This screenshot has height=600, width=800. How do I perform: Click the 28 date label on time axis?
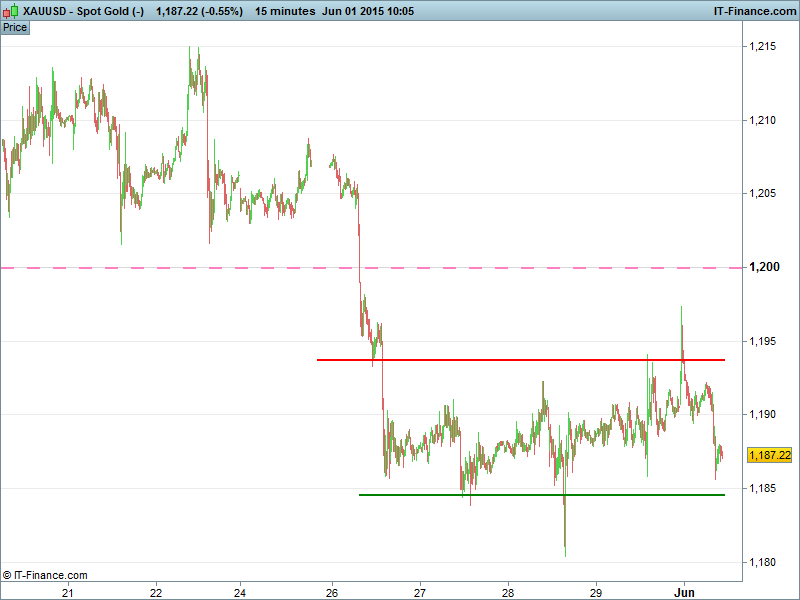pyautogui.click(x=508, y=591)
